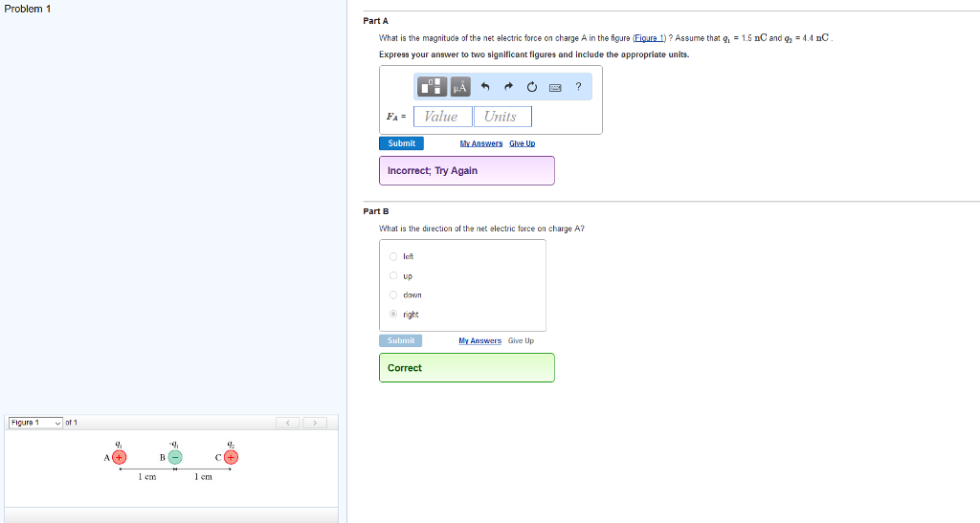This screenshot has width=980, height=523.
Task: Show keyboard shortcuts icon
Action: [555, 87]
